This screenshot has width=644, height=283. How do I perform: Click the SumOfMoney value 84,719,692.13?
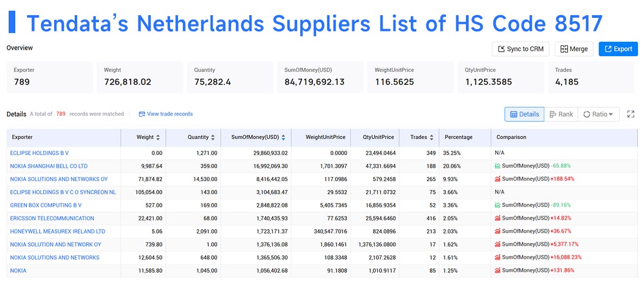[314, 82]
